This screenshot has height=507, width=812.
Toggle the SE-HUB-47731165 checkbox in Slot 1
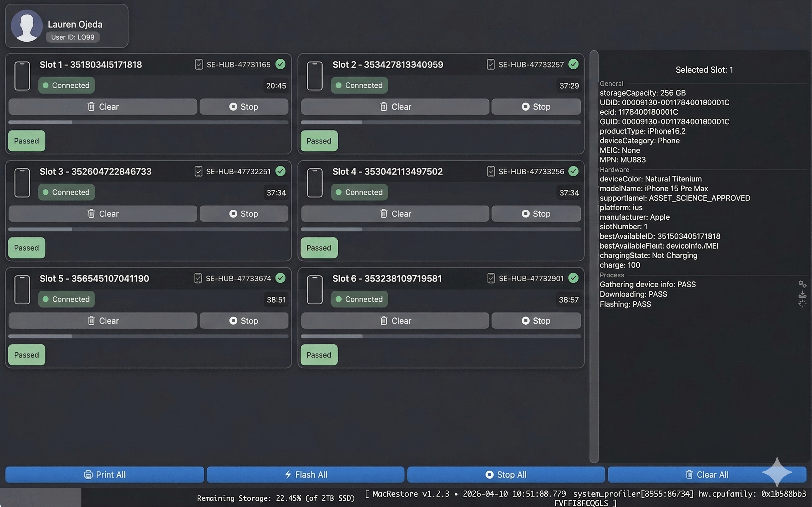199,64
